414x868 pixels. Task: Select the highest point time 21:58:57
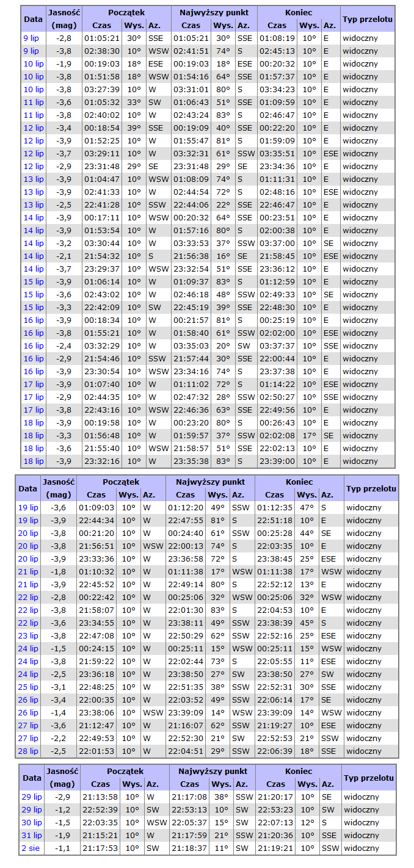pyautogui.click(x=191, y=448)
